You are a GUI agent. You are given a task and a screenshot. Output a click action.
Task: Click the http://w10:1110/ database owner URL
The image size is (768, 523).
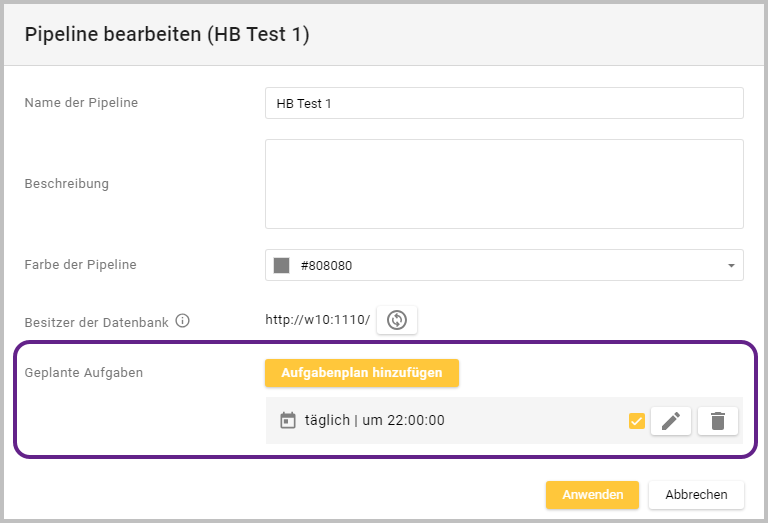(317, 320)
